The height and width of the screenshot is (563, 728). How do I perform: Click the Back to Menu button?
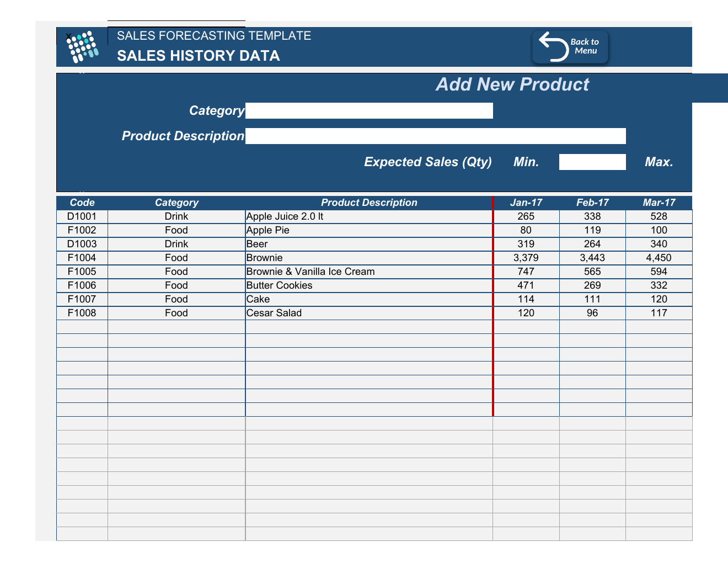coord(570,47)
